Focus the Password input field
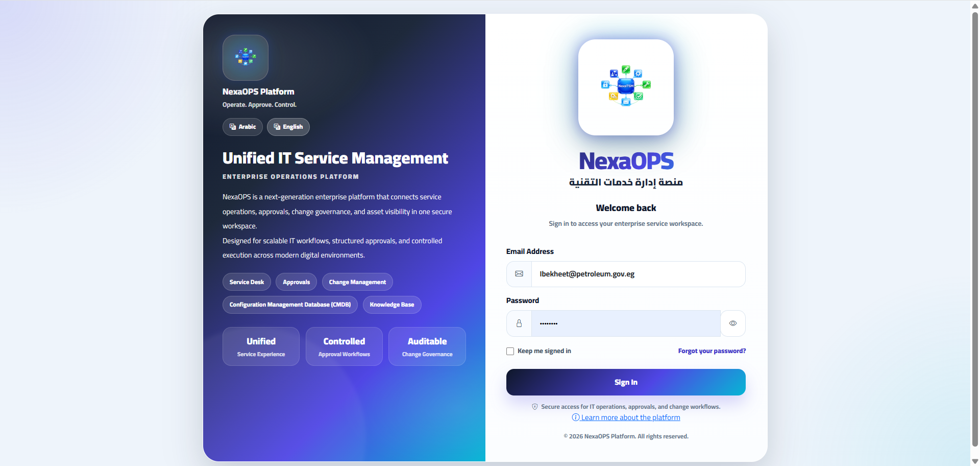 (626, 323)
